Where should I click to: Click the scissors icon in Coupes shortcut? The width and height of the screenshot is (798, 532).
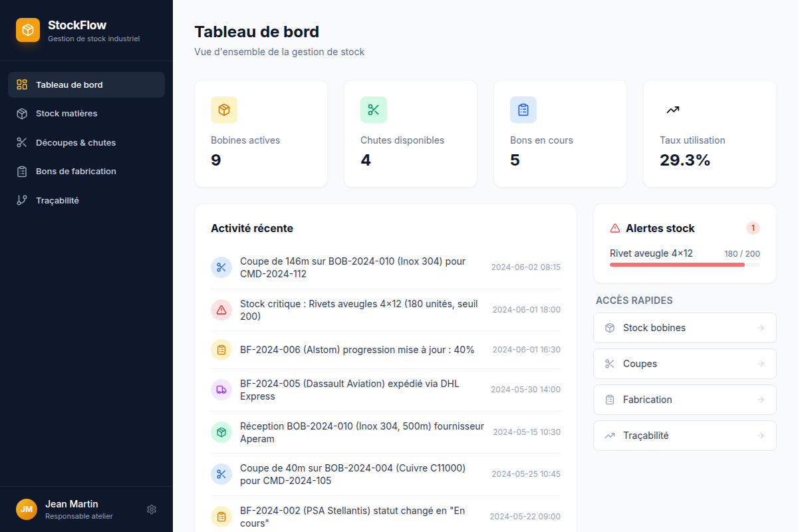point(610,364)
